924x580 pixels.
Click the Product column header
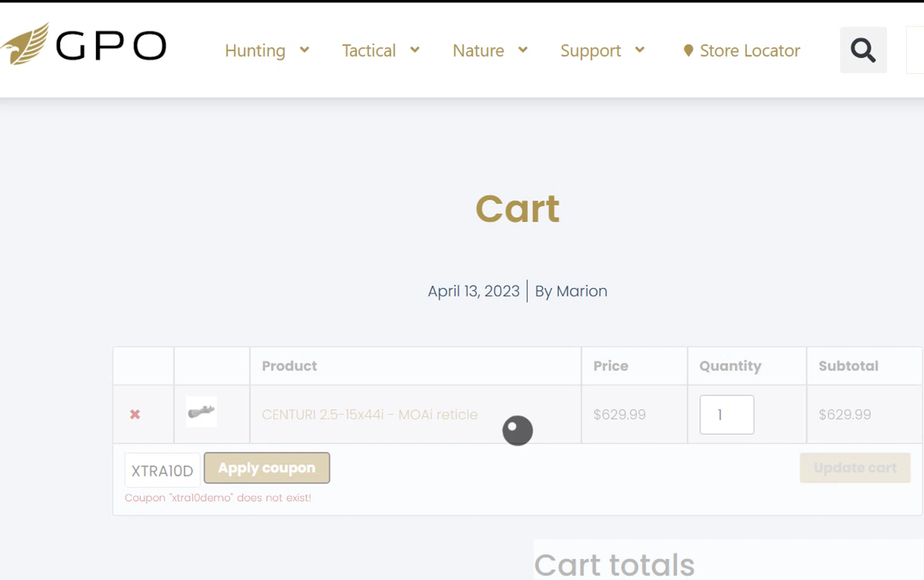tap(290, 366)
